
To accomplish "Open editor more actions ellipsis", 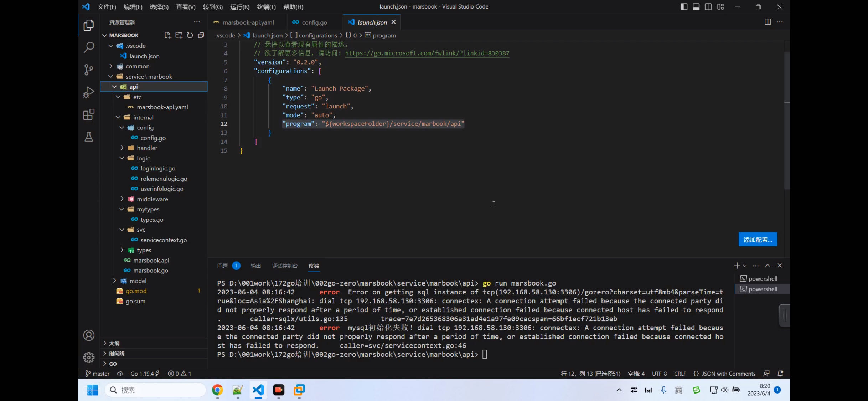I will (780, 22).
